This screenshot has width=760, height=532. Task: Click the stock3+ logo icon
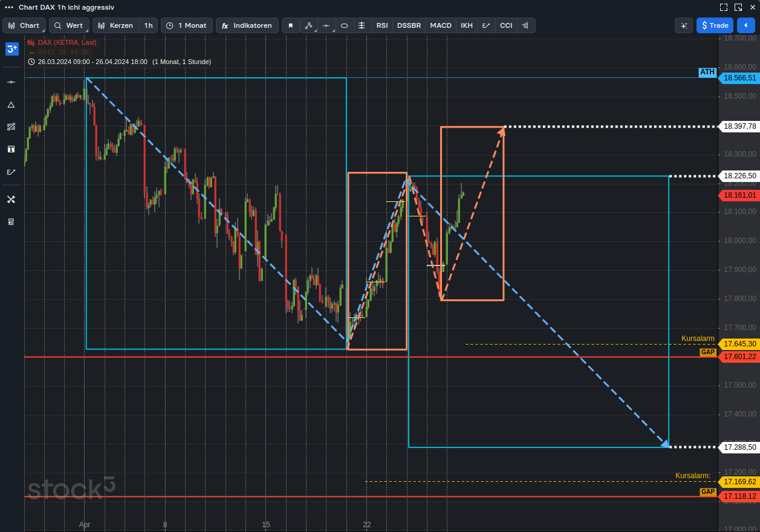coord(11,49)
